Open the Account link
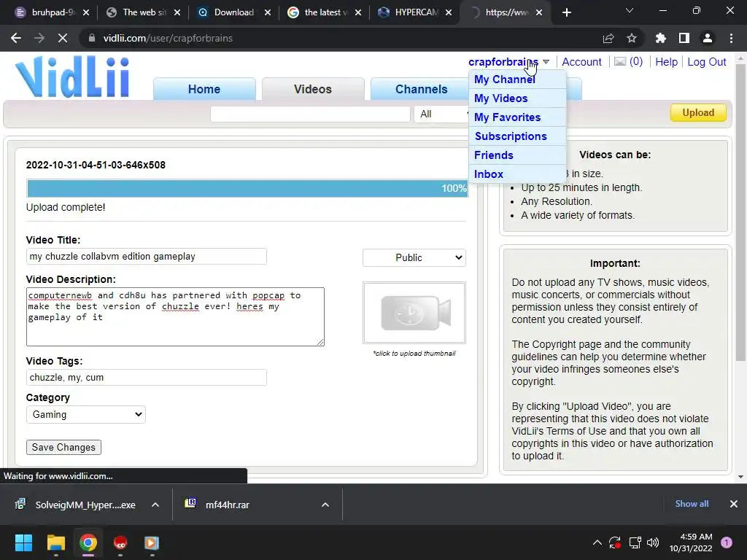747x560 pixels. 581,62
